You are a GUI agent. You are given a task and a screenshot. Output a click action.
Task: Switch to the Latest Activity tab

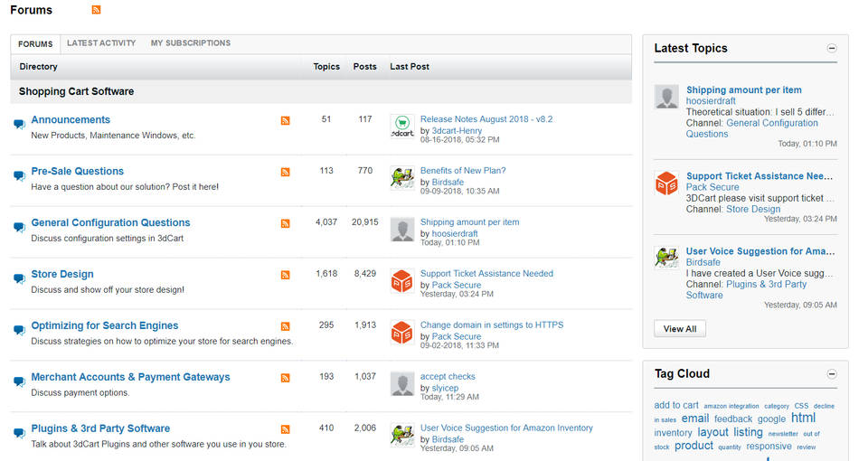[101, 43]
